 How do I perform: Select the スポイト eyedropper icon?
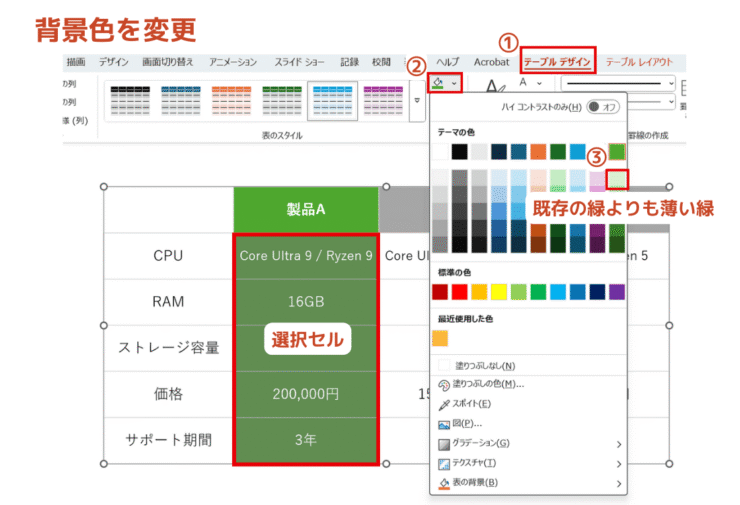pos(444,404)
